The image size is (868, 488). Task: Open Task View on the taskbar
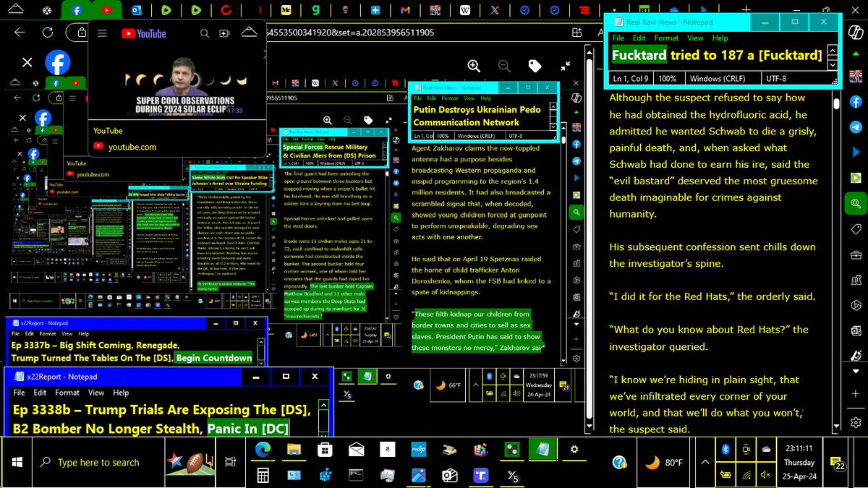point(230,462)
